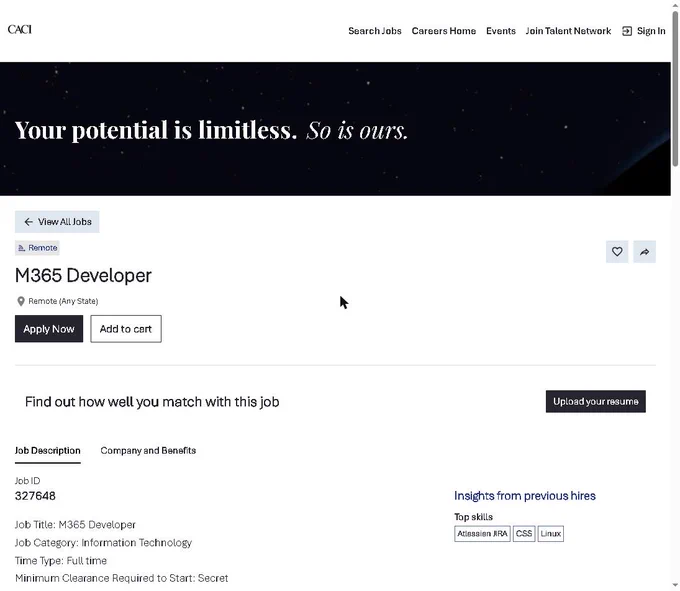
Task: Click the location pin icon
Action: pyautogui.click(x=21, y=301)
